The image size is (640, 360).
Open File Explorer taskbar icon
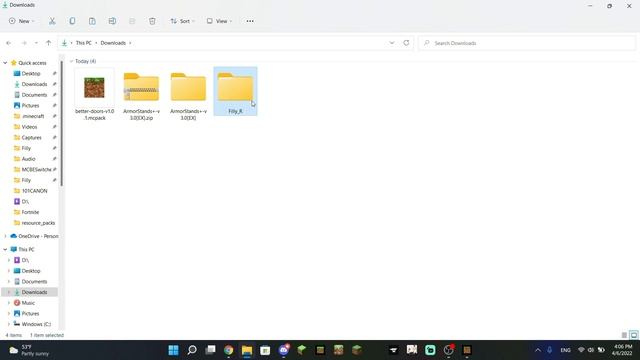pyautogui.click(x=247, y=350)
